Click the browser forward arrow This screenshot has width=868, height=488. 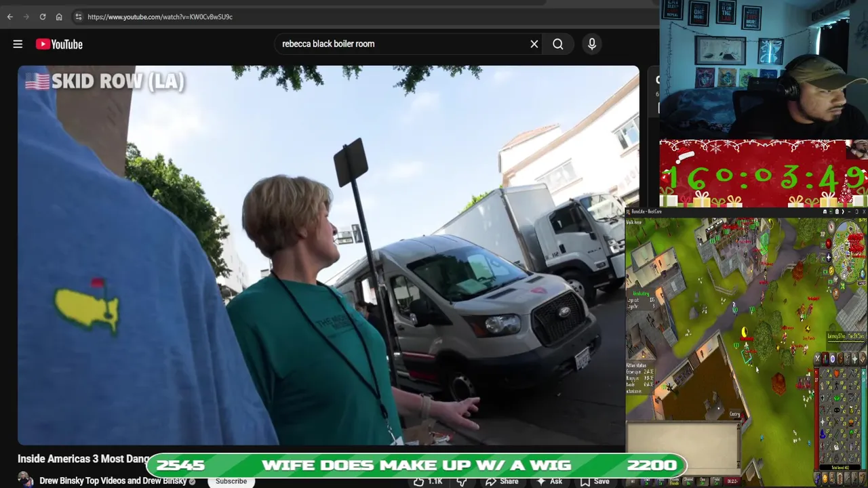click(26, 17)
